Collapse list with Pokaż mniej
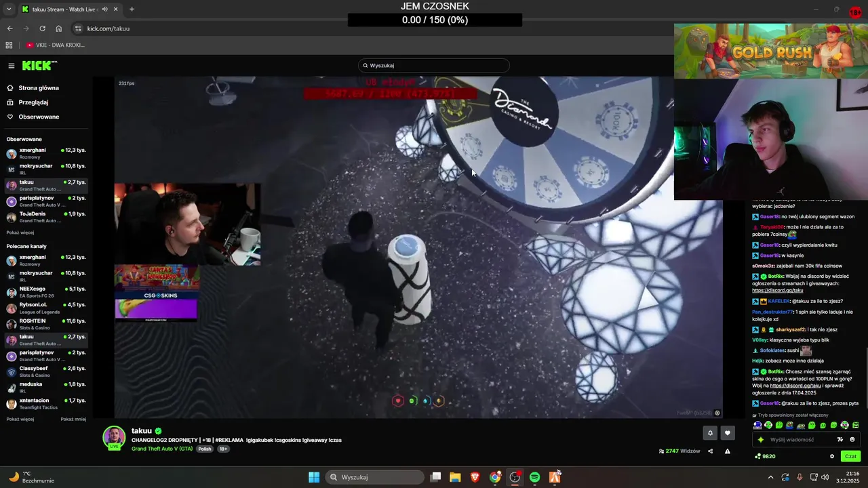 [73, 420]
